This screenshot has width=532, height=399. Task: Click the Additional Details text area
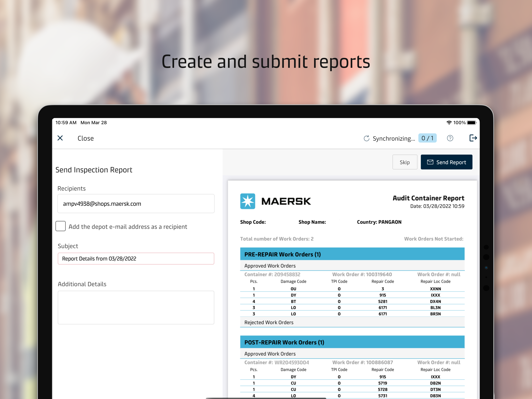pyautogui.click(x=136, y=308)
